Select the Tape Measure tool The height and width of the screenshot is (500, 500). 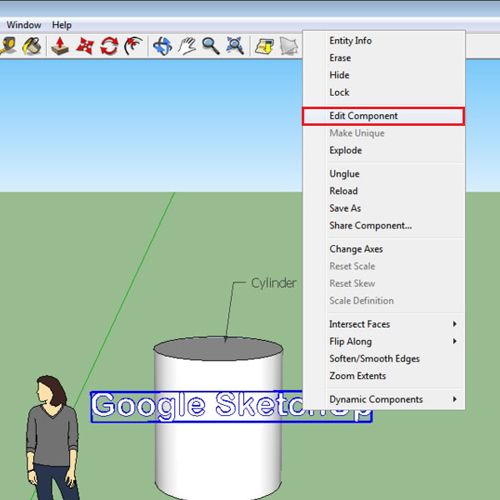(x=7, y=46)
